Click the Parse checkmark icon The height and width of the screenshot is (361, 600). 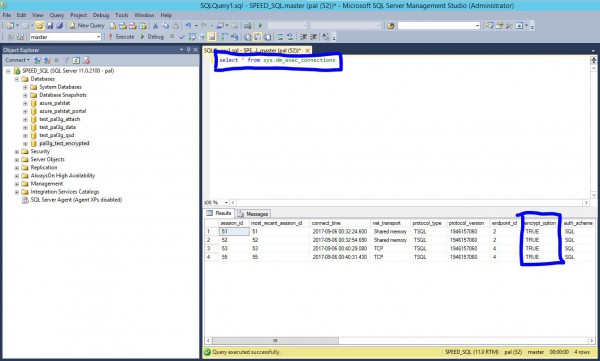pyautogui.click(x=182, y=37)
